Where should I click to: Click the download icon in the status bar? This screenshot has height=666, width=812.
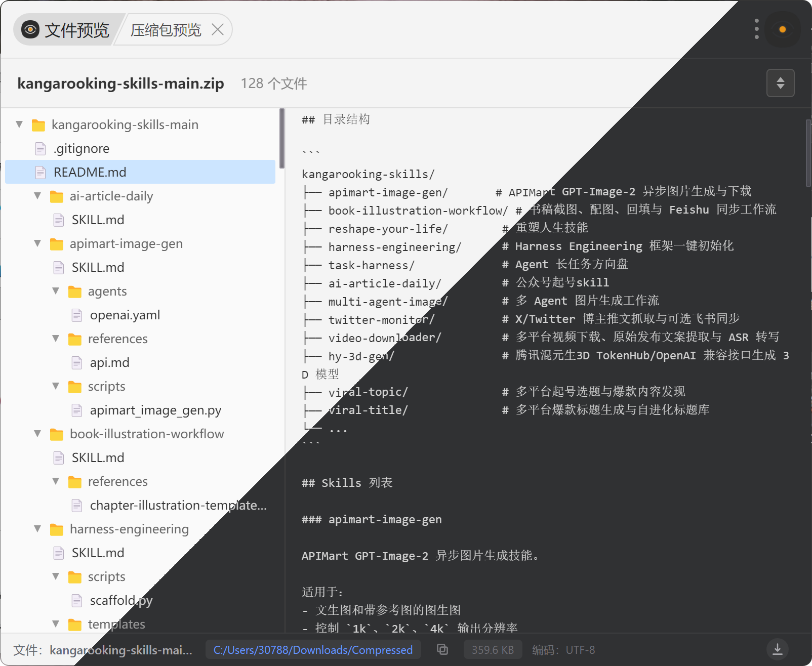[777, 648]
